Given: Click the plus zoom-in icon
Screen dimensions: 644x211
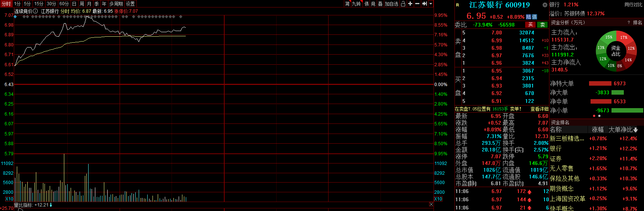Looking at the screenshot, I should coord(410,4).
